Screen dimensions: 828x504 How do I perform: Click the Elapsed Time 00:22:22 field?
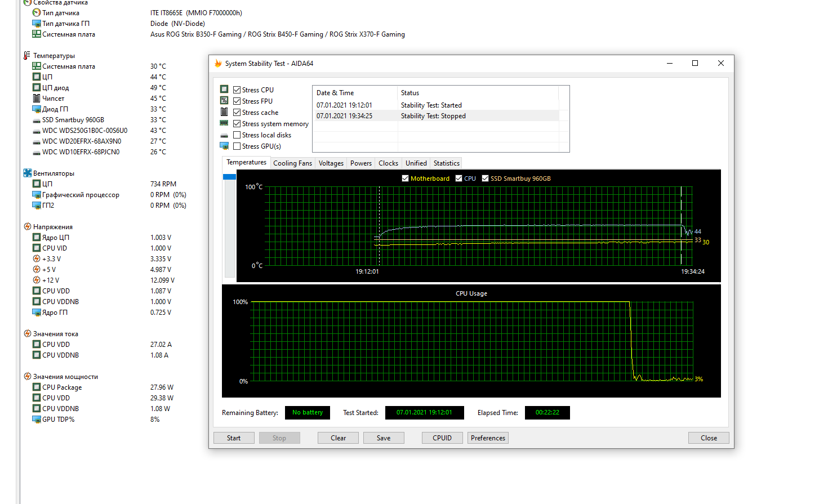(547, 413)
